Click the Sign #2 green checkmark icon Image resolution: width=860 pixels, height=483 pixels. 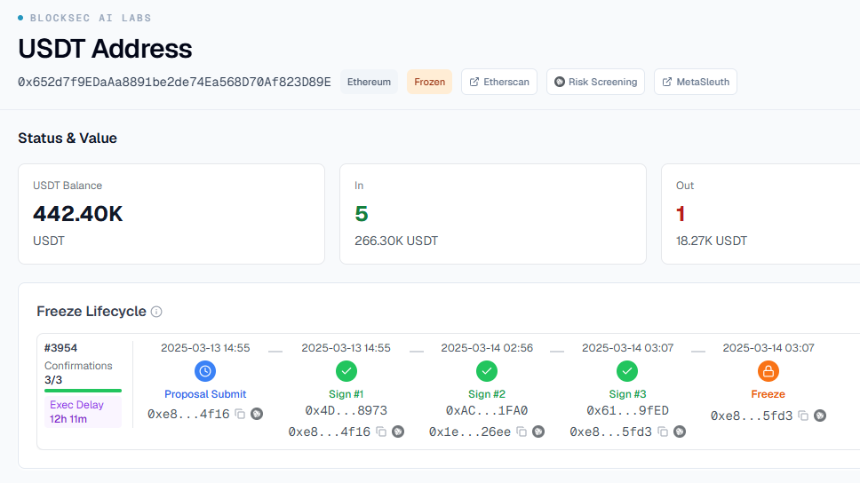(486, 371)
